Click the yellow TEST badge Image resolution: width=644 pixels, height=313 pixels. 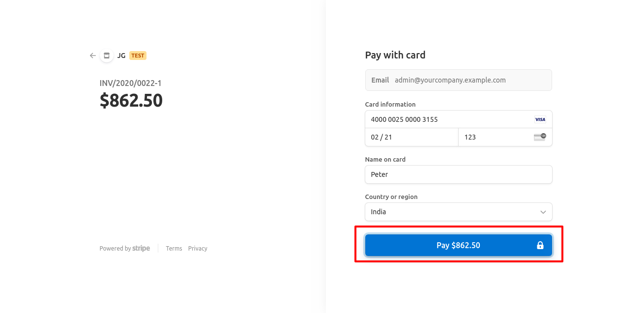click(138, 56)
